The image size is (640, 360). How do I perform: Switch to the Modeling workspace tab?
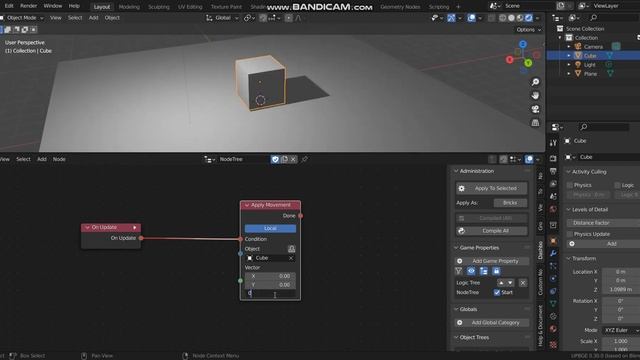tap(129, 7)
